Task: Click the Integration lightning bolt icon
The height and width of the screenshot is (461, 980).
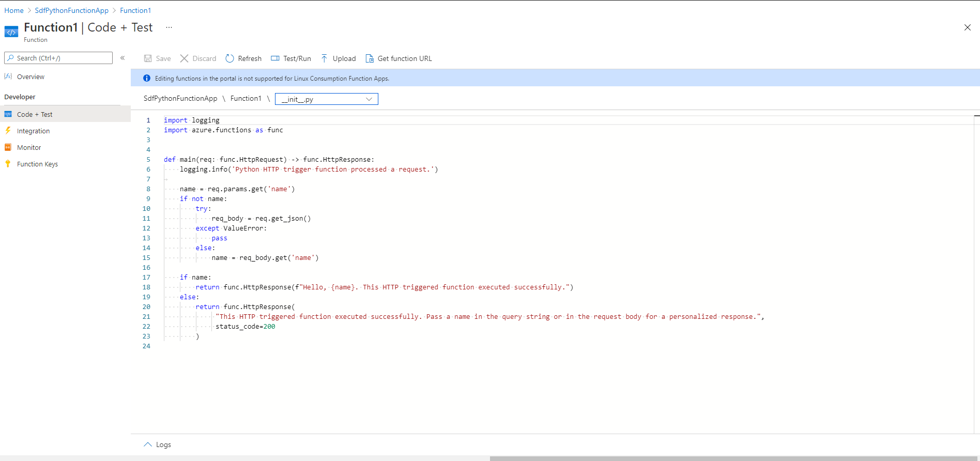Action: tap(8, 131)
